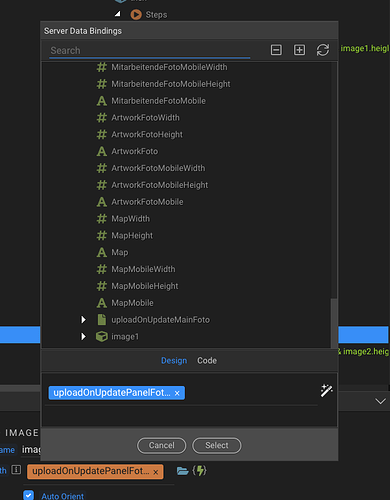The image size is (390, 500).
Task: Select the MitarbeitendeFotoMobileHeight binding
Action: 171,84
